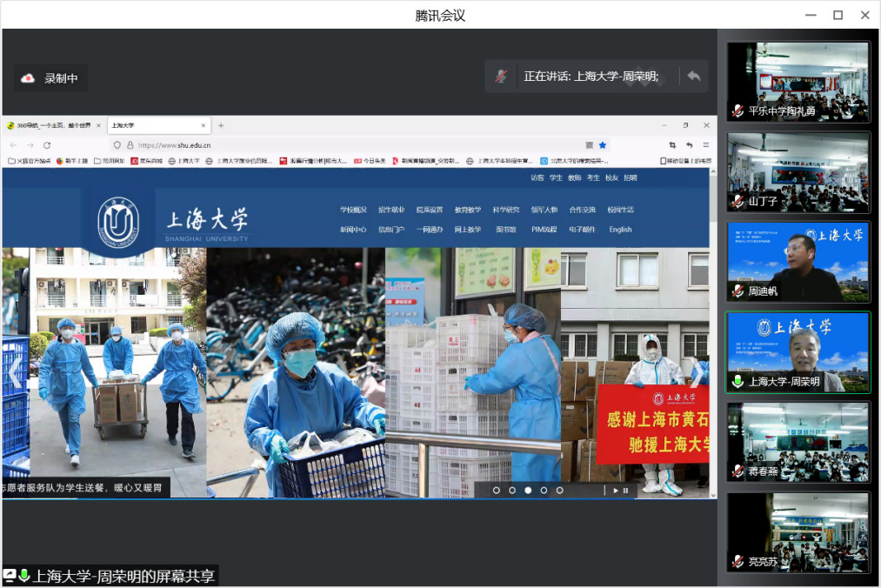This screenshot has height=588, width=881.
Task: Open the 火狐官方站点 bookmark folder
Action: point(30,161)
